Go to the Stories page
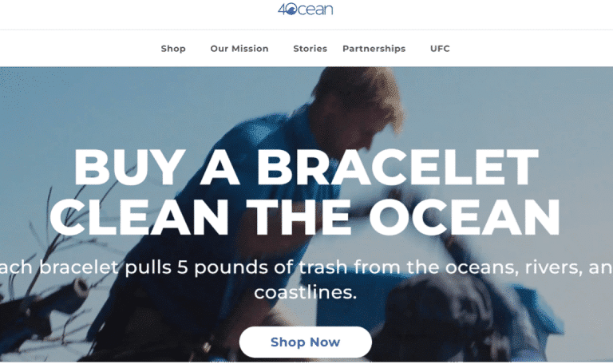Screen dimensions: 613x364 310,49
